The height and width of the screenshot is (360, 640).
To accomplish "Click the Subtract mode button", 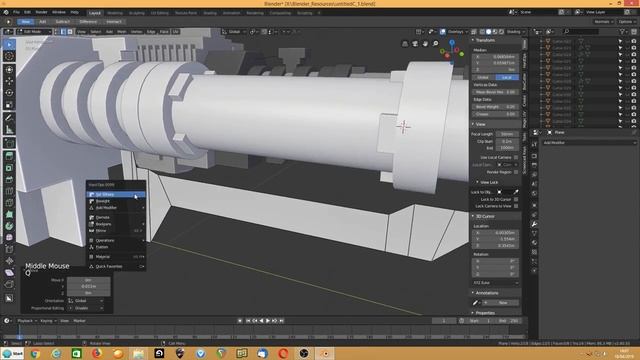I will (62, 22).
